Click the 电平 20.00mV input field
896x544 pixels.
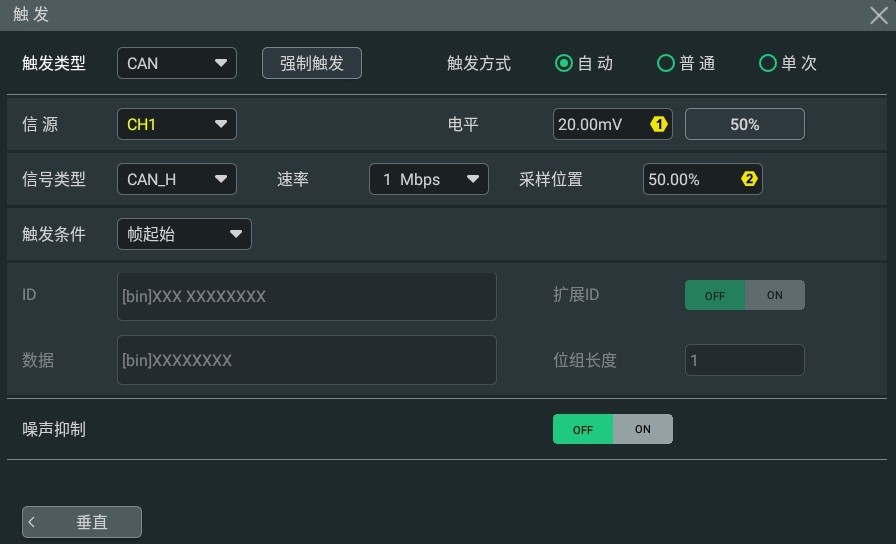tap(613, 124)
